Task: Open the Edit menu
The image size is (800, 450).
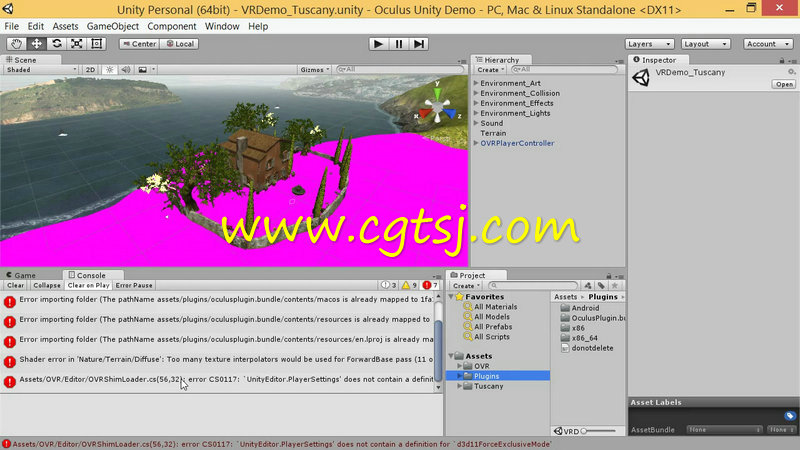Action: click(35, 26)
